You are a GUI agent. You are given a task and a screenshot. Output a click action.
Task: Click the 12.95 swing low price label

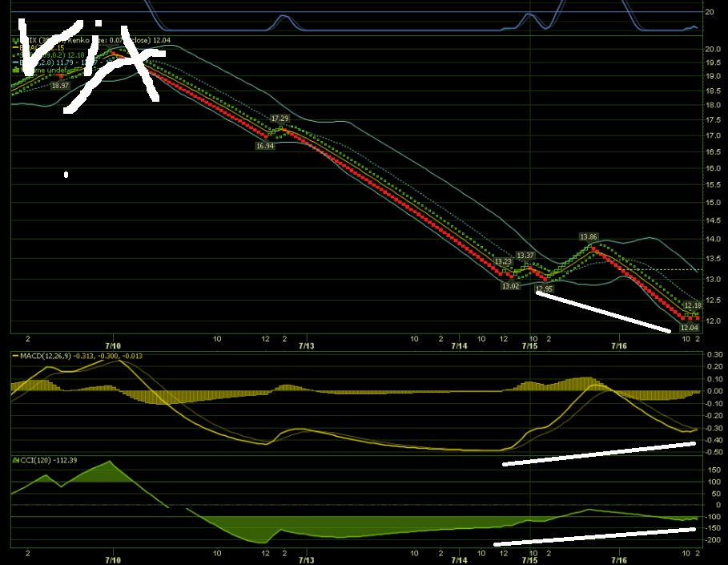coord(544,289)
